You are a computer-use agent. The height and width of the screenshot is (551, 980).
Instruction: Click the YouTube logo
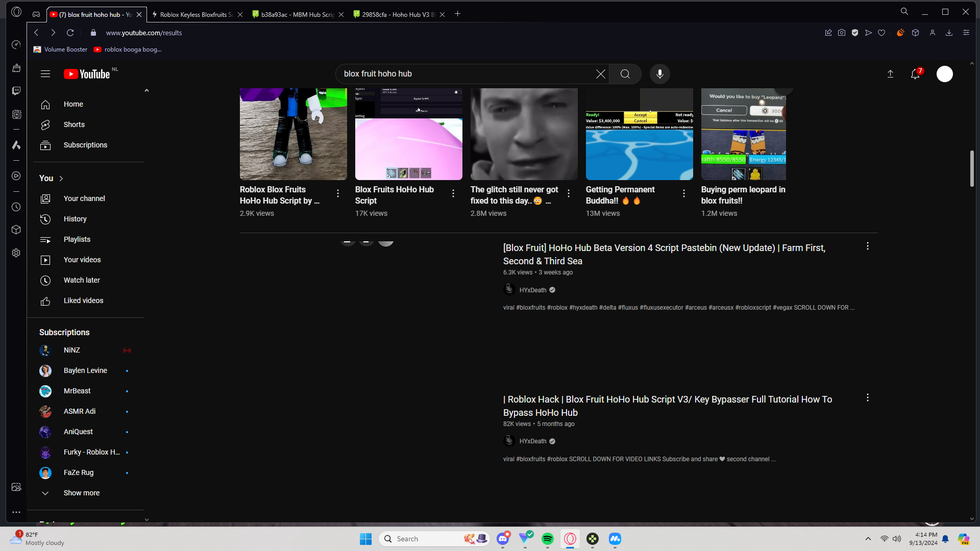(x=87, y=74)
